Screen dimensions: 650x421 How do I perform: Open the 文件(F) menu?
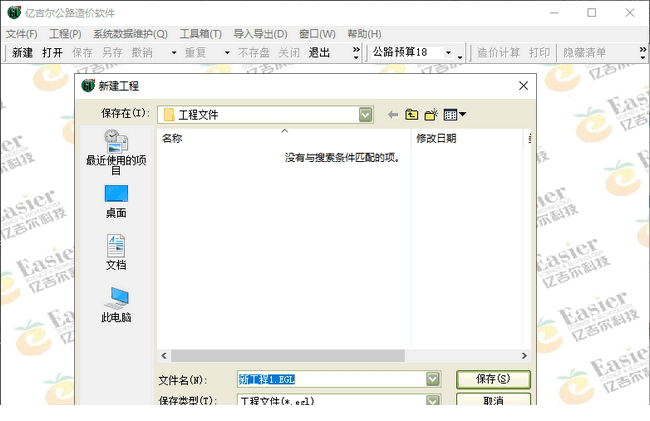coord(22,34)
